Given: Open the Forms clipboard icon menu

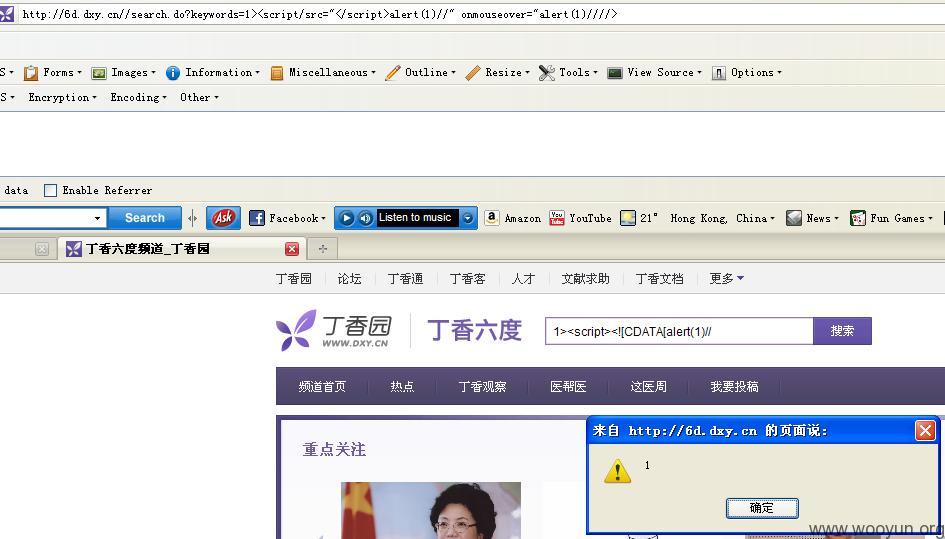Looking at the screenshot, I should pos(31,73).
